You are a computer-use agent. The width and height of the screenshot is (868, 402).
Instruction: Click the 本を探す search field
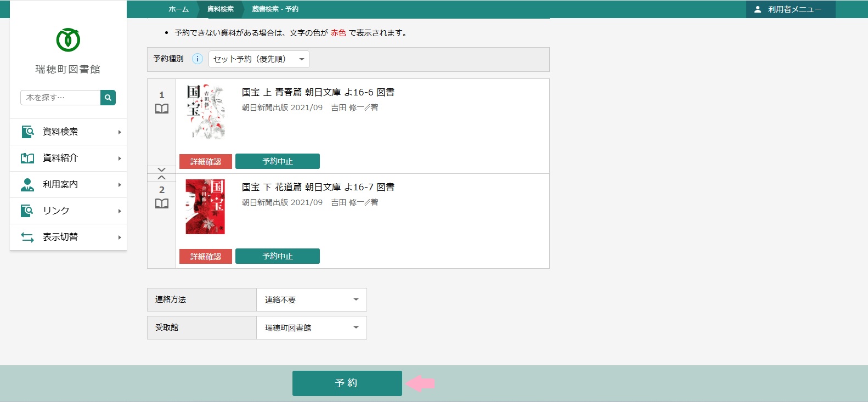(60, 98)
